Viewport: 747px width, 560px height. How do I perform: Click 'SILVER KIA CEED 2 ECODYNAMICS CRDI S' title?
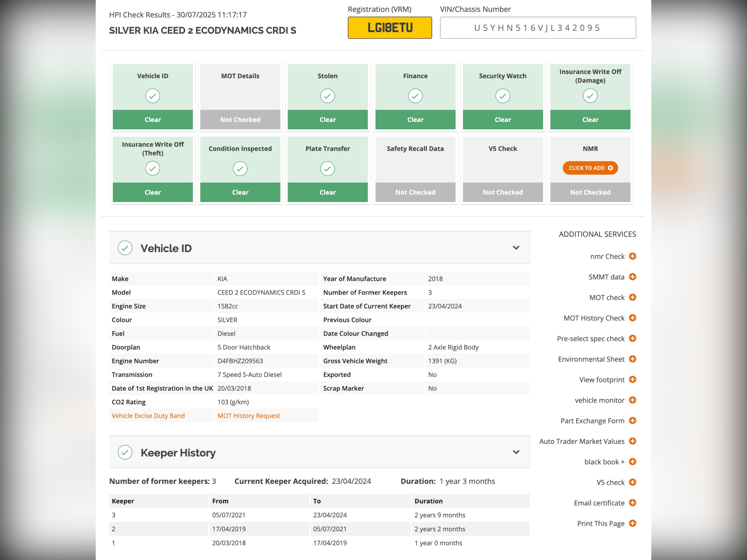[x=203, y=30]
